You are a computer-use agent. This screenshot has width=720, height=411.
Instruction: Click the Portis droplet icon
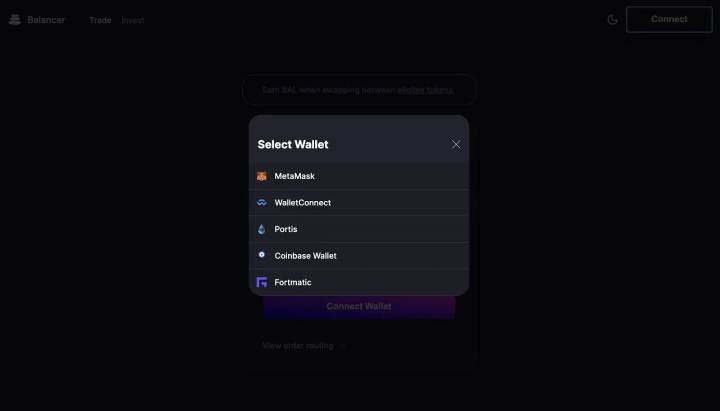pyautogui.click(x=262, y=229)
